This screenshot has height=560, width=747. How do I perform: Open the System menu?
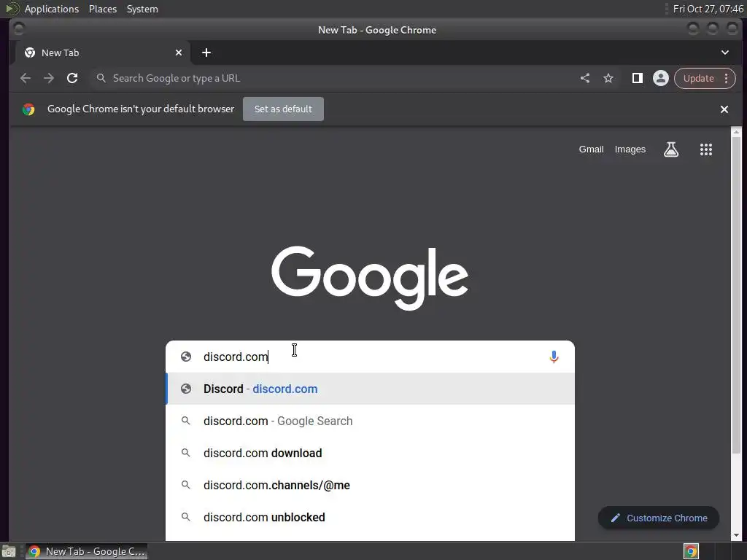pos(142,9)
